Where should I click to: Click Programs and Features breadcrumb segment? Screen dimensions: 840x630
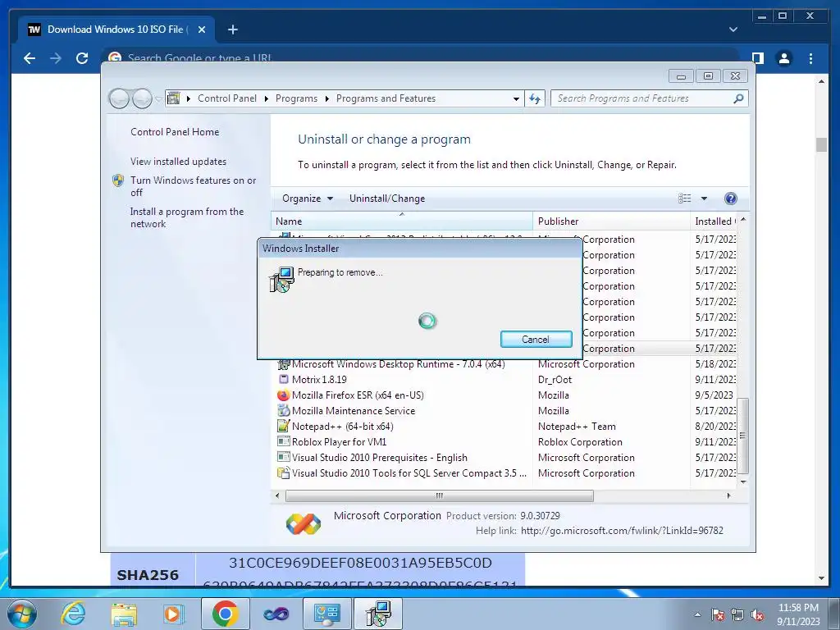point(386,98)
